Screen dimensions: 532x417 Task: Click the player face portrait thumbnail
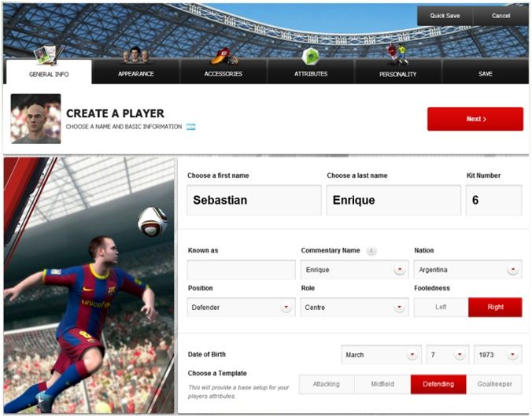(35, 119)
